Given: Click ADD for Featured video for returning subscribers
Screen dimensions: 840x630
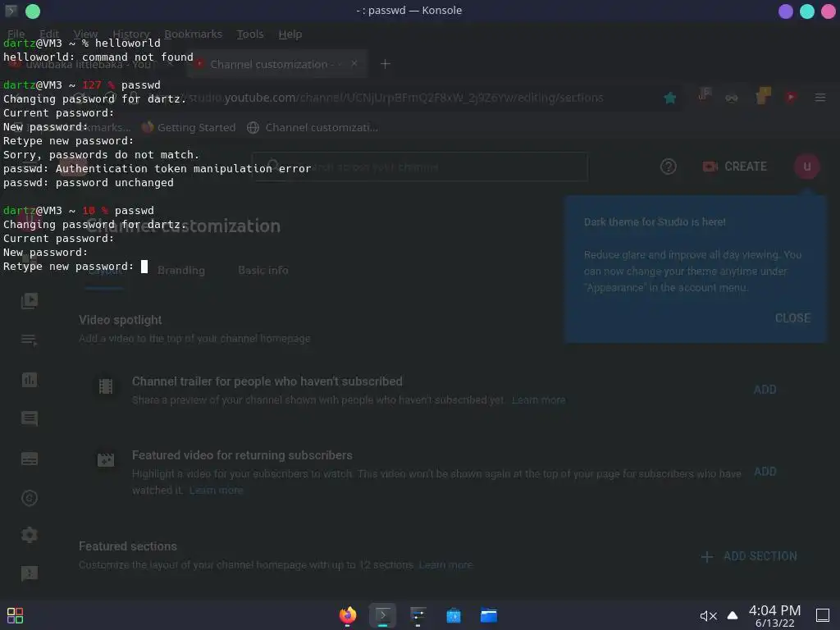Looking at the screenshot, I should 765,472.
